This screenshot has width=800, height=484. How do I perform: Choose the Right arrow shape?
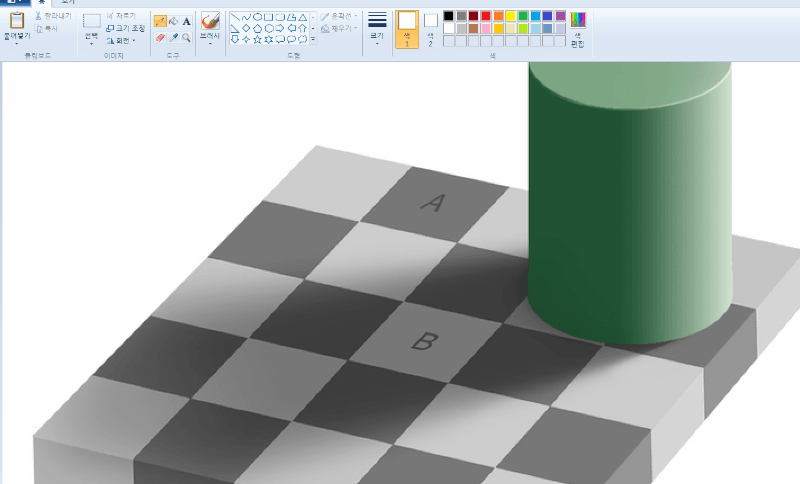(x=280, y=28)
